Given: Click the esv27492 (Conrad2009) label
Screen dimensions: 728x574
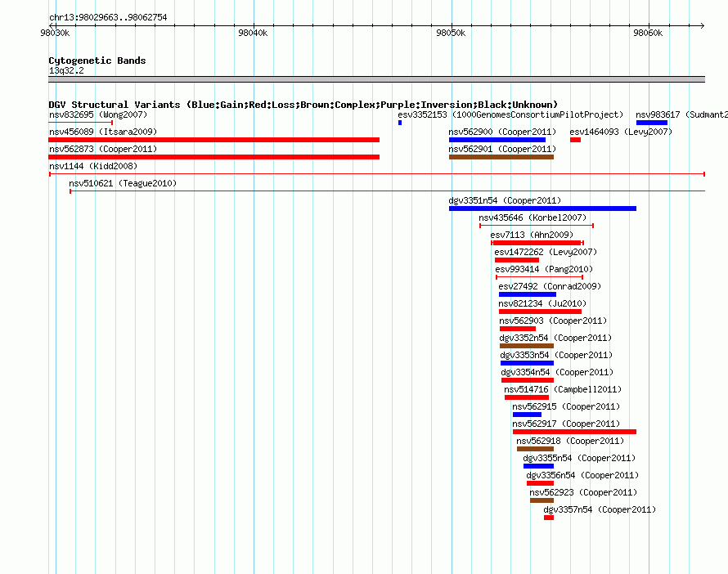Looking at the screenshot, I should pyautogui.click(x=550, y=286).
